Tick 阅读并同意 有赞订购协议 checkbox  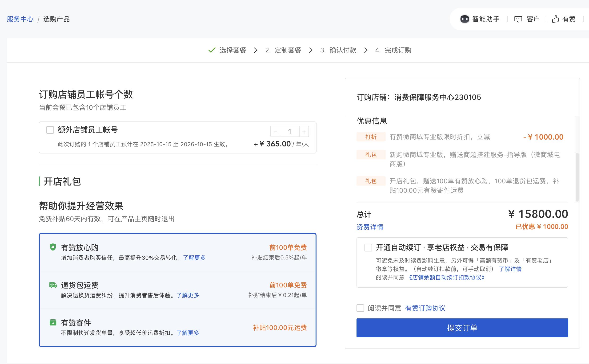(x=360, y=308)
